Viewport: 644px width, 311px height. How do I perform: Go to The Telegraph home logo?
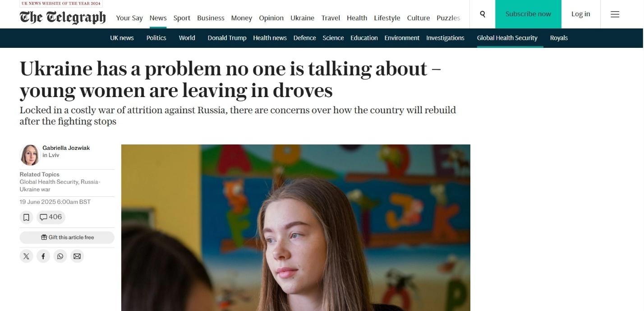[x=63, y=17]
